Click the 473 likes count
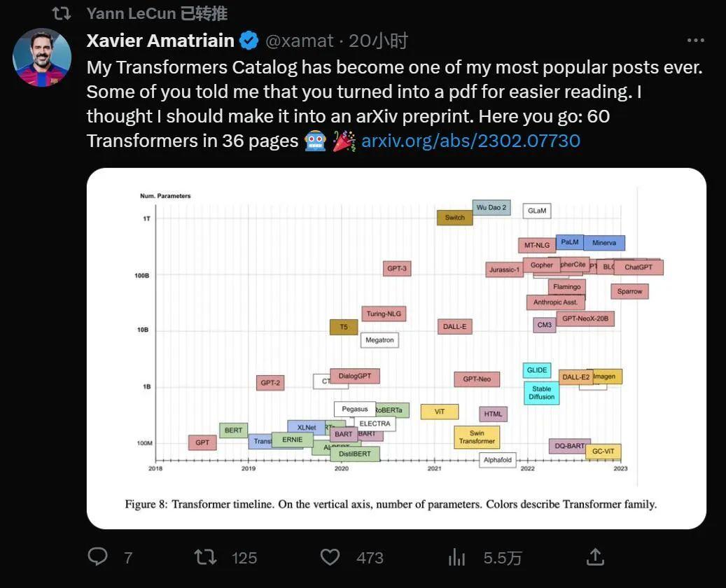Viewport: 726px width, 588px height. tap(370, 557)
